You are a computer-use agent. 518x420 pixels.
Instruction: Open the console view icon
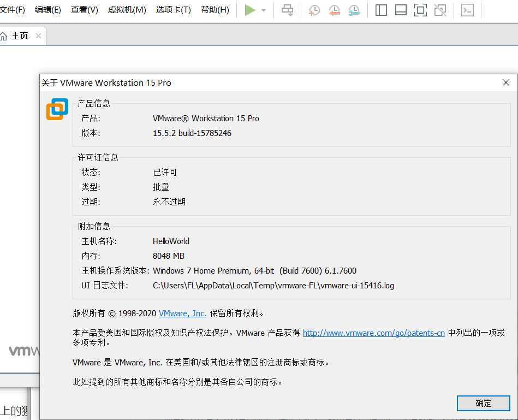[x=467, y=10]
